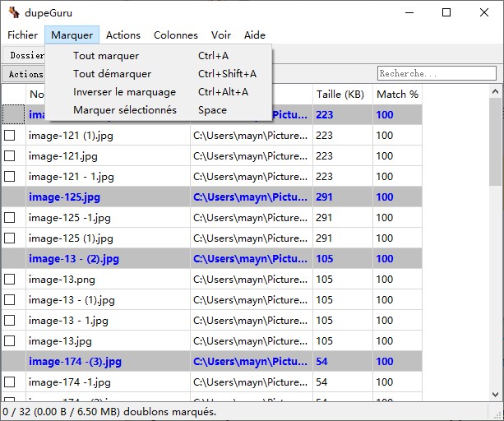Select Marquer sélectionnés entry
The image size is (504, 421).
pos(159,110)
